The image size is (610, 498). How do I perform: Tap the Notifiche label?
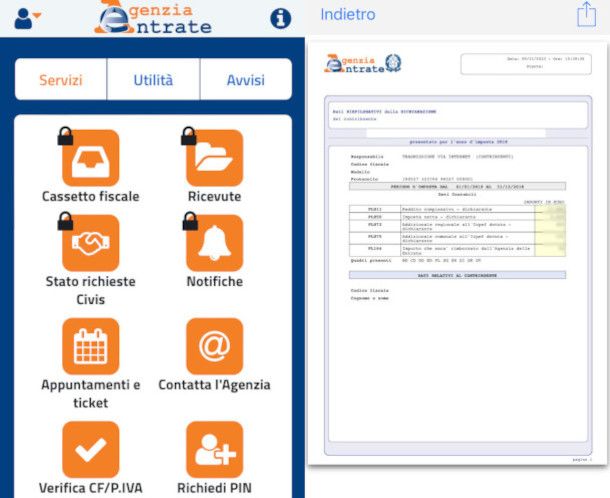tap(214, 281)
